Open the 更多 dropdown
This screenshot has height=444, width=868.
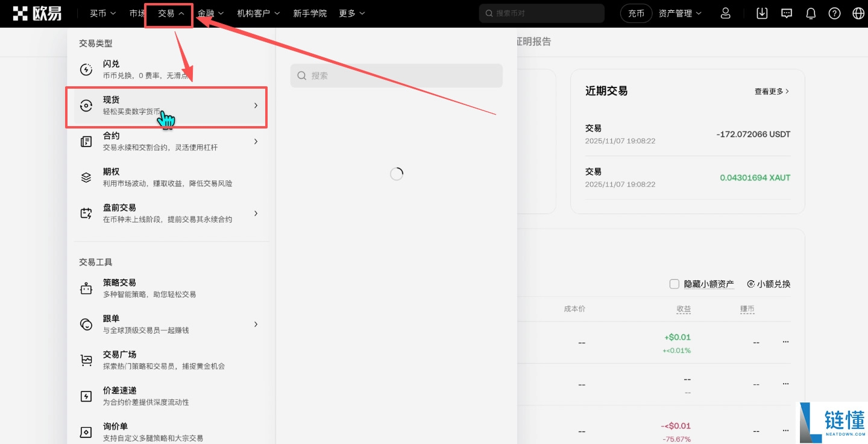tap(351, 13)
